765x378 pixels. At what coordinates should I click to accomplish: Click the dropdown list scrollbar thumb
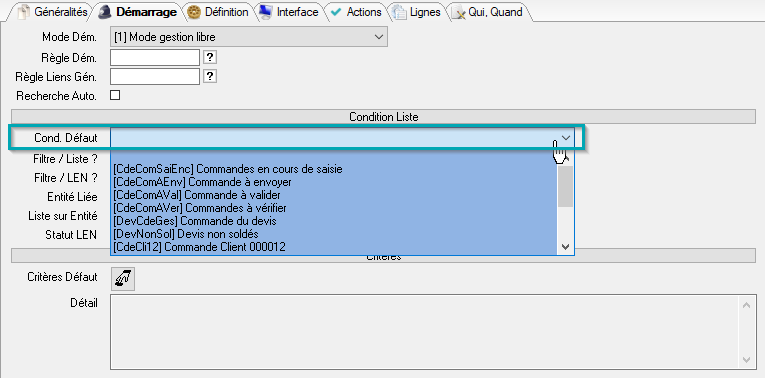[565, 186]
